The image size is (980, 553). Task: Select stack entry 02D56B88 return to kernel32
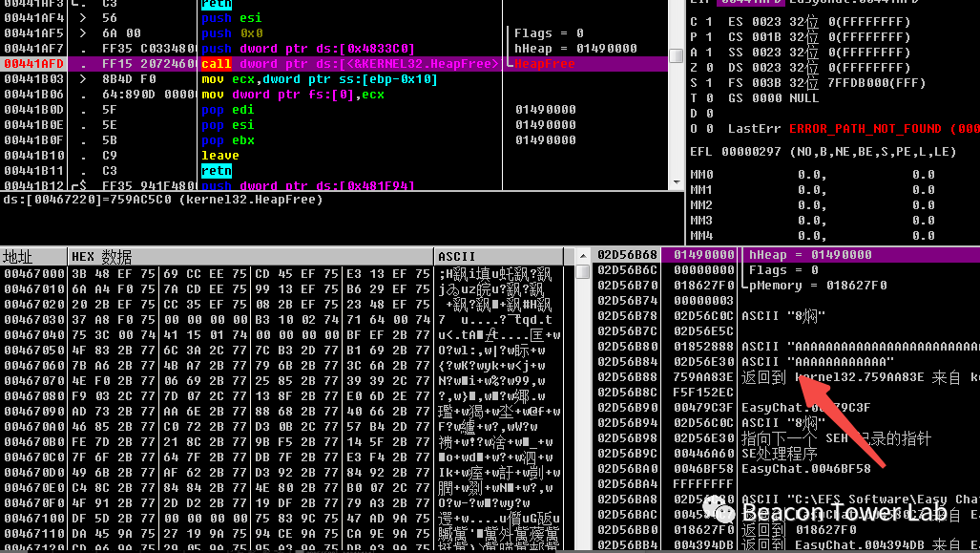[786, 377]
